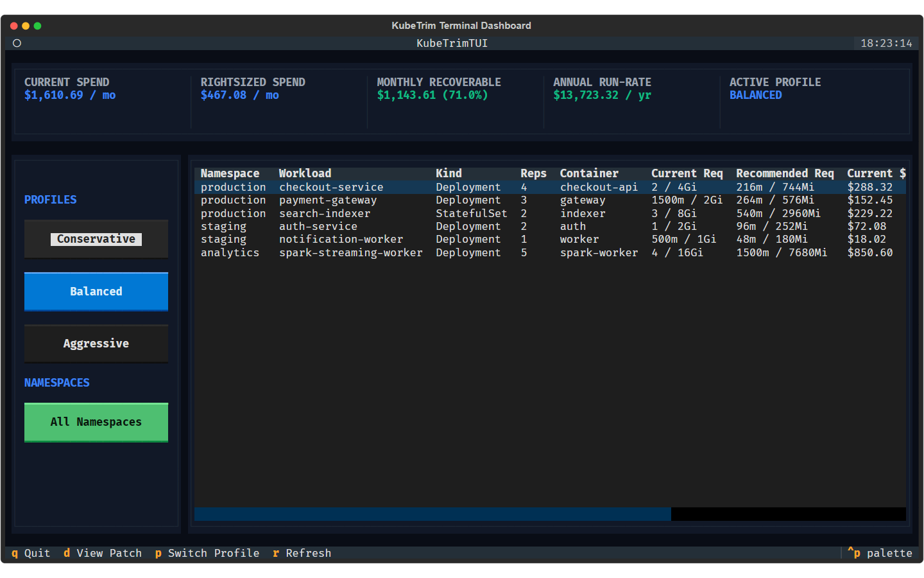Minimize window with yellow button
This screenshot has width=924, height=578.
coord(26,26)
